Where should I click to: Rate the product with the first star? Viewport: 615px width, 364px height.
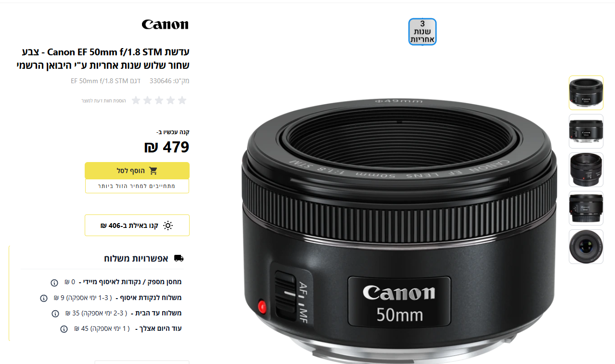182,100
